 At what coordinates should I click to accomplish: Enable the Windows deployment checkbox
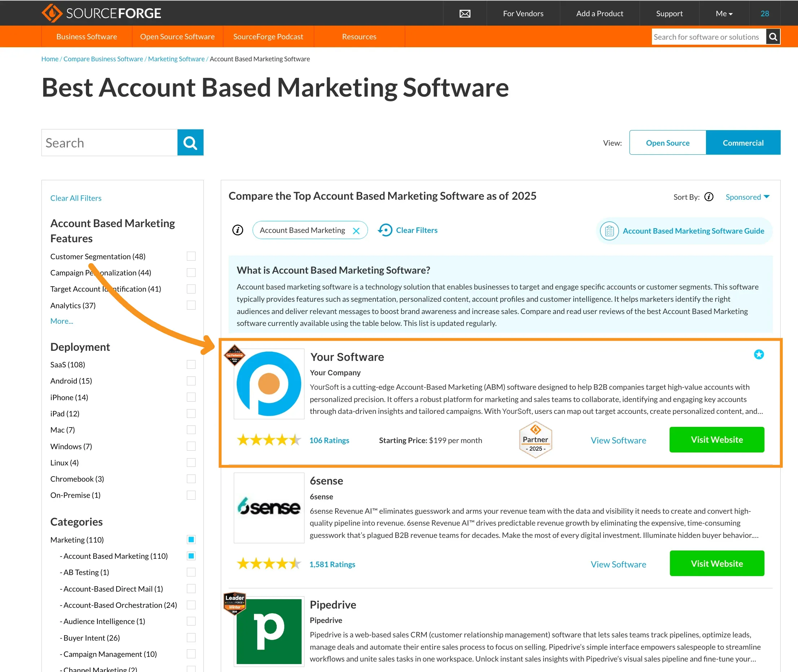tap(191, 446)
